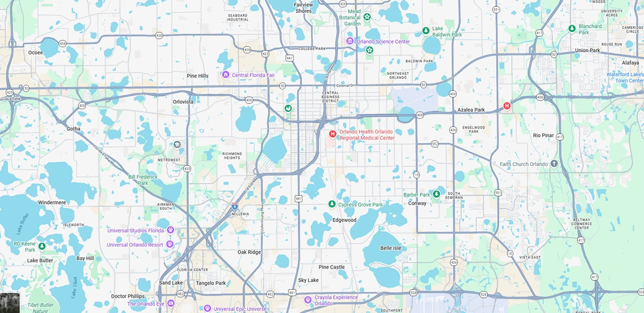Click the Universal Studios Florida label text
The image size is (644, 313).
coord(135,231)
